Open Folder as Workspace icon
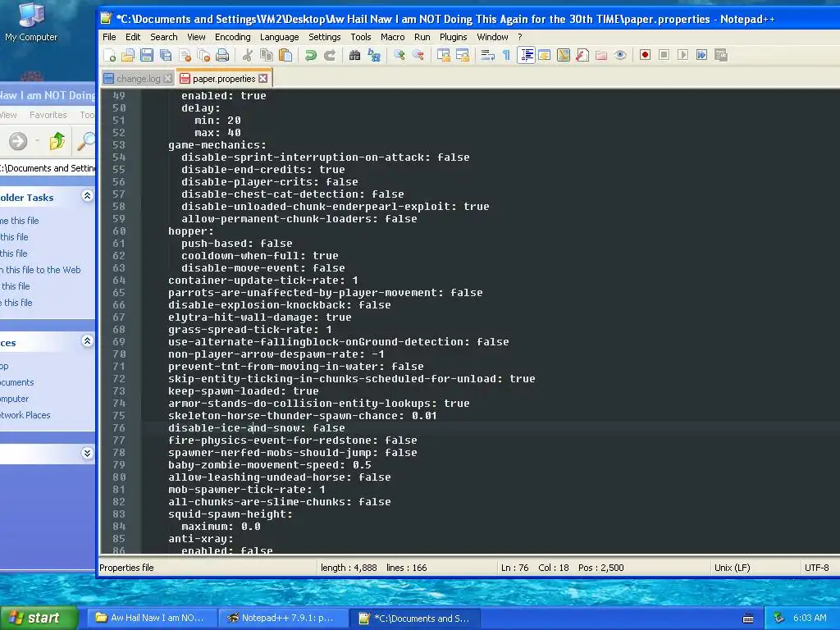The height and width of the screenshot is (630, 840). [601, 55]
